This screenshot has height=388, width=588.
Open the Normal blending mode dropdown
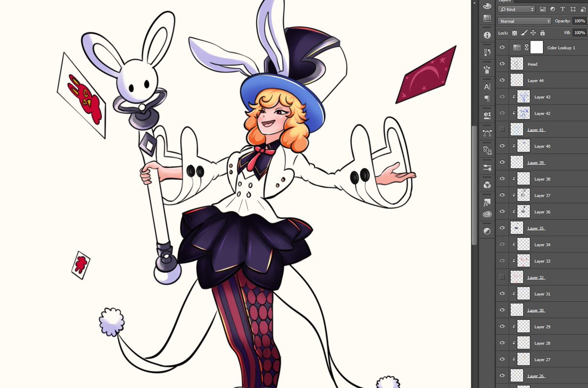[524, 21]
